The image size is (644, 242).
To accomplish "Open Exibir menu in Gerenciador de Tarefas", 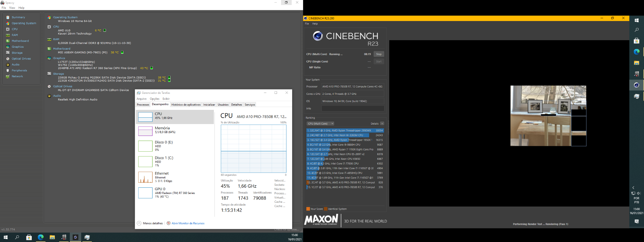I will 166,99.
